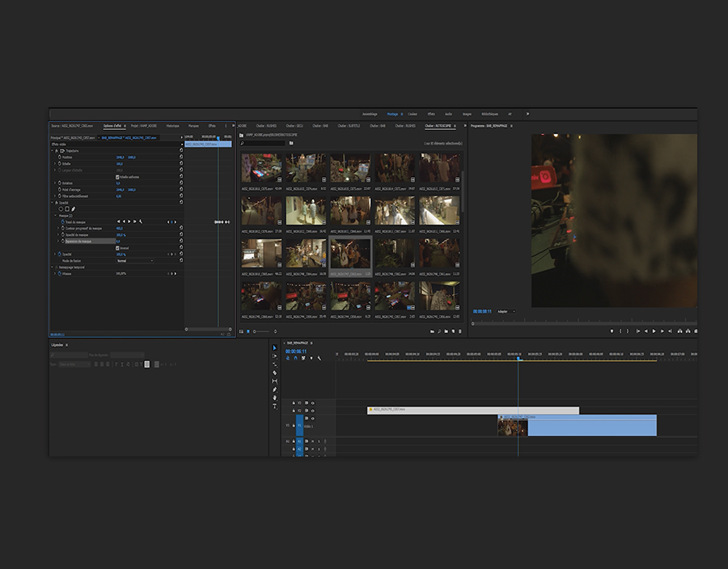Select the Hand tool in timeline toolbar
Image resolution: width=728 pixels, height=569 pixels.
(274, 398)
